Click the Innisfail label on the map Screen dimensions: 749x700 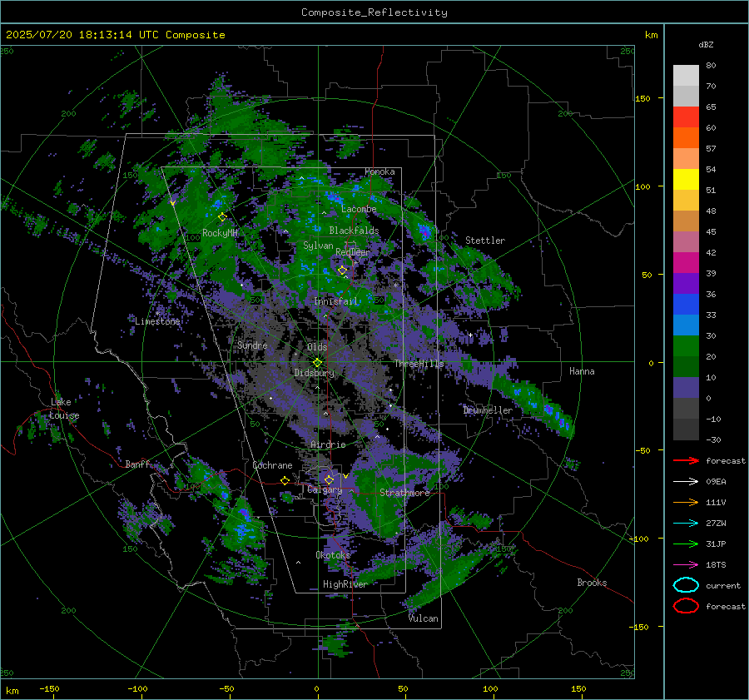click(x=335, y=301)
